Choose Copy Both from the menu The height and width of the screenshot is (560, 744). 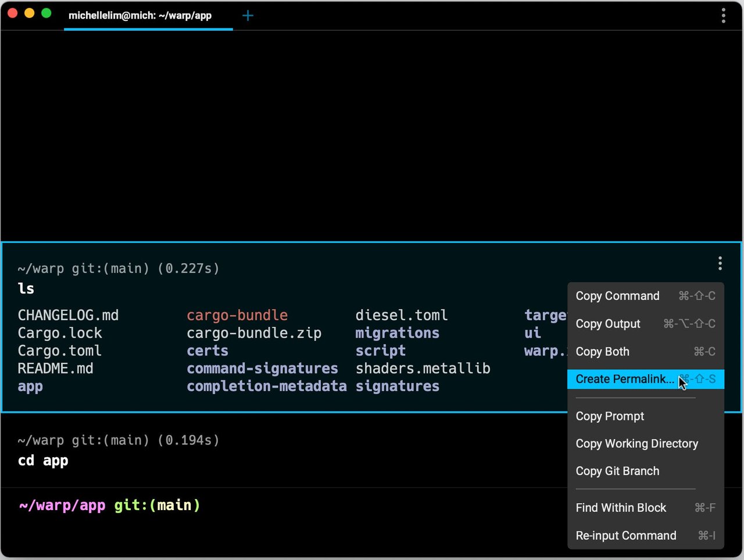pos(603,351)
